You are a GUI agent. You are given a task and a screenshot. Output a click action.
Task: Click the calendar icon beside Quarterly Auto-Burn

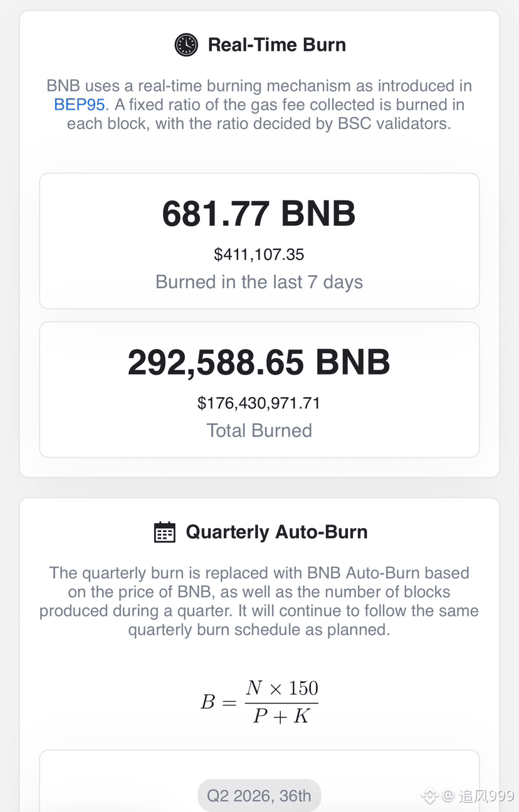[x=165, y=532]
